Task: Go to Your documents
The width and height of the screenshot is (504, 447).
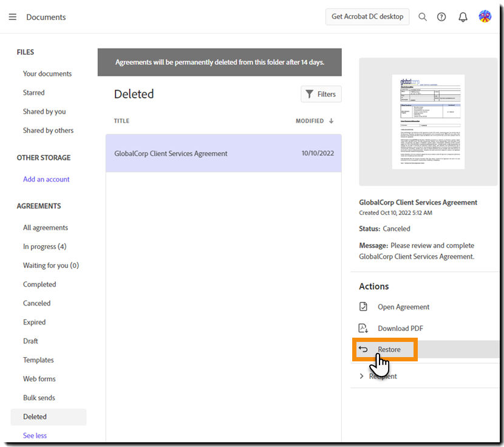Action: tap(47, 73)
